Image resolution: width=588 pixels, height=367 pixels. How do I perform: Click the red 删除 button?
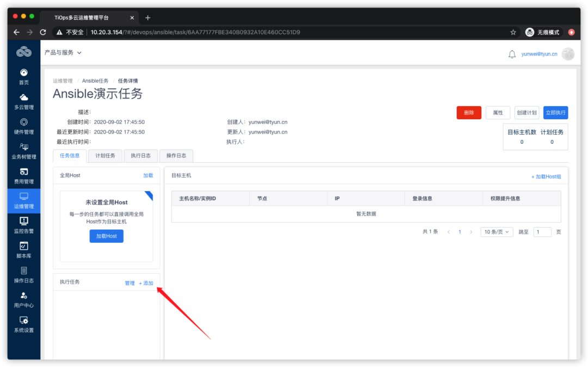pyautogui.click(x=469, y=112)
